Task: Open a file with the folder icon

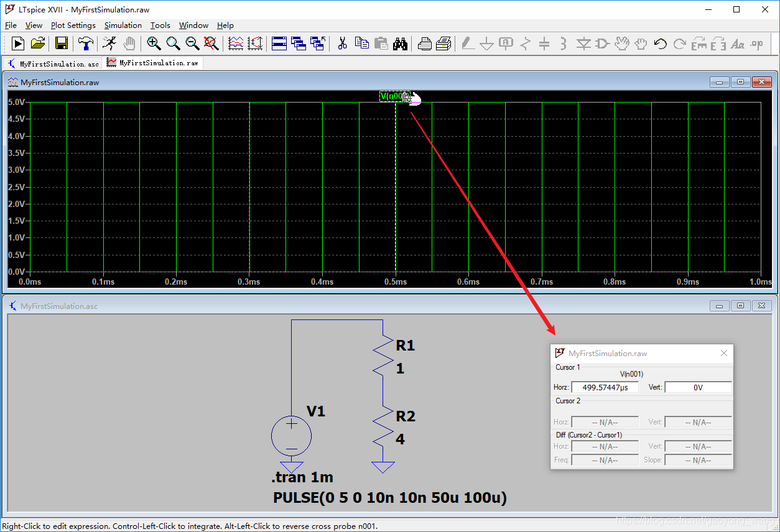Action: pyautogui.click(x=38, y=44)
